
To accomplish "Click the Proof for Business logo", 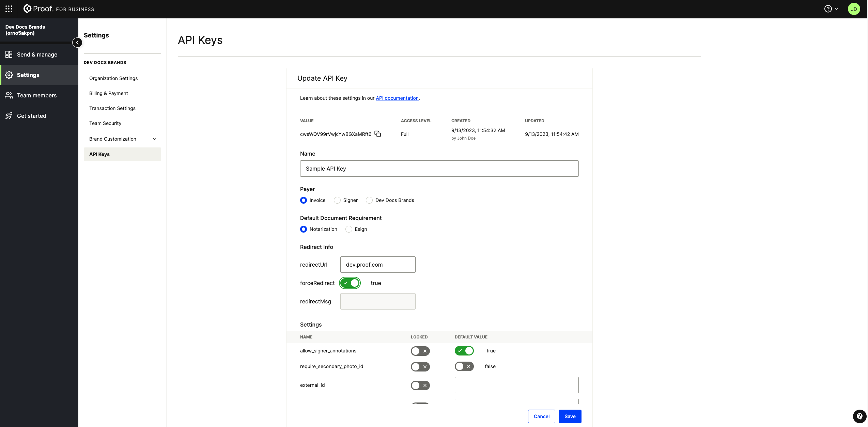I will [59, 9].
